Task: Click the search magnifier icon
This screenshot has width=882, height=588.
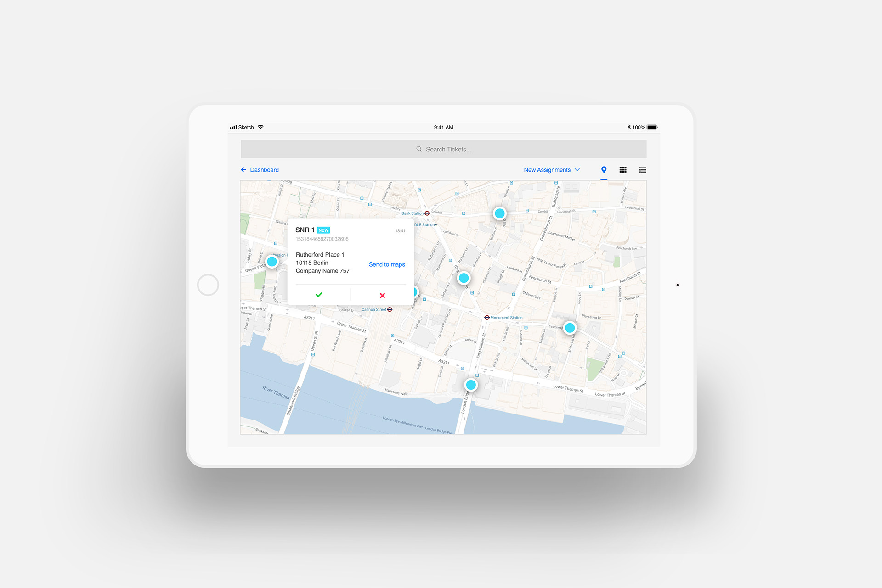Action: (419, 149)
